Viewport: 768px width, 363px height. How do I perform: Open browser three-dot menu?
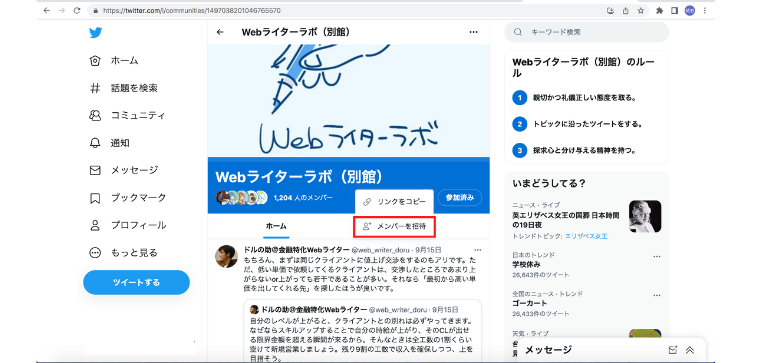tap(705, 10)
